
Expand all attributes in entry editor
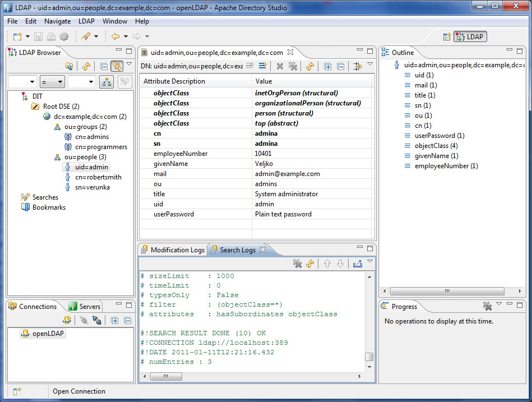[x=327, y=66]
